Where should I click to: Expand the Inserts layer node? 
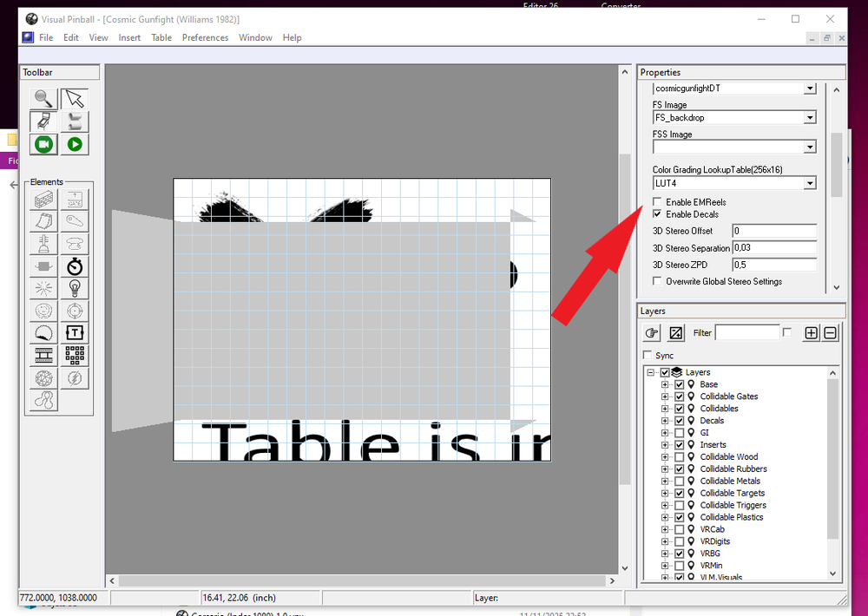[x=665, y=445]
